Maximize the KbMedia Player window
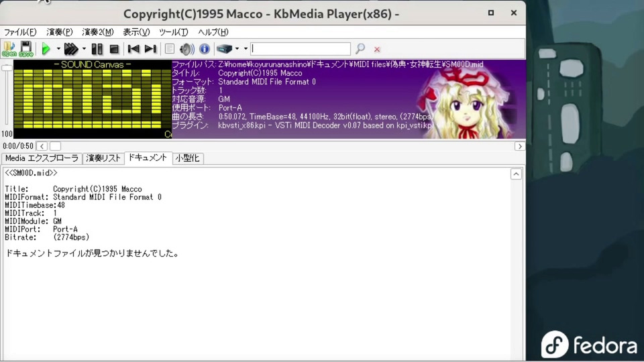The height and width of the screenshot is (362, 644). 491,13
